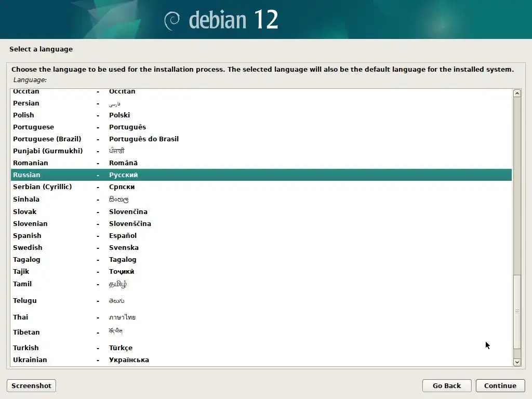
Task: Choose Portuguese (Brazil) language
Action: pos(261,139)
